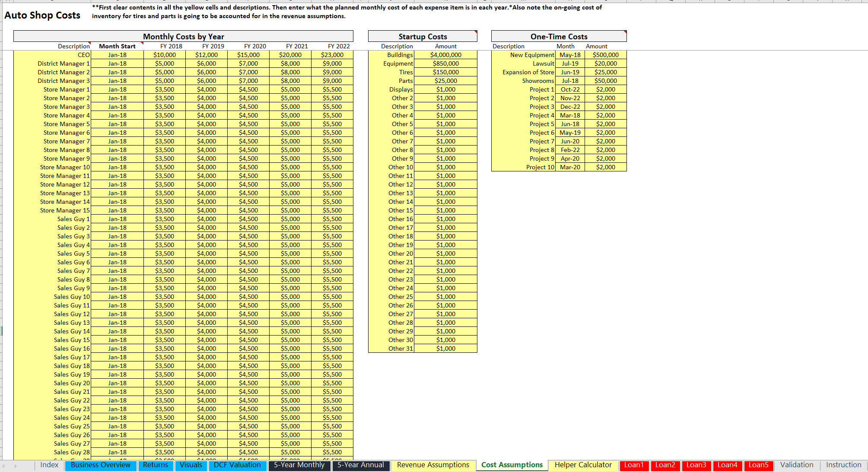
Task: Select the Parts startup description cell
Action: [x=391, y=81]
